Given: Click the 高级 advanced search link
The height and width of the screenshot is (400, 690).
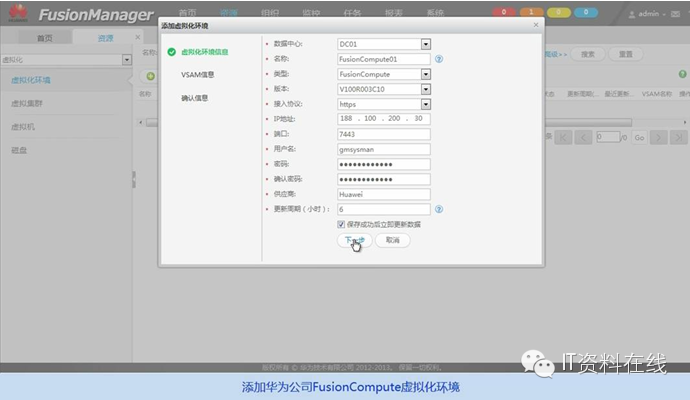Looking at the screenshot, I should (x=556, y=54).
